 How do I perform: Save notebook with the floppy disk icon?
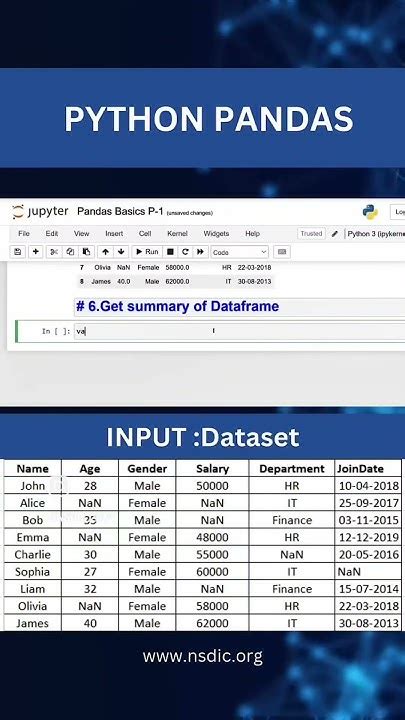click(x=17, y=252)
